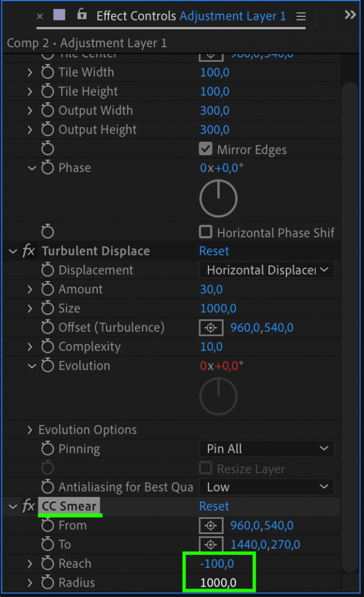364x597 pixels.
Task: Click the Phase rotation dial
Action: [x=218, y=198]
